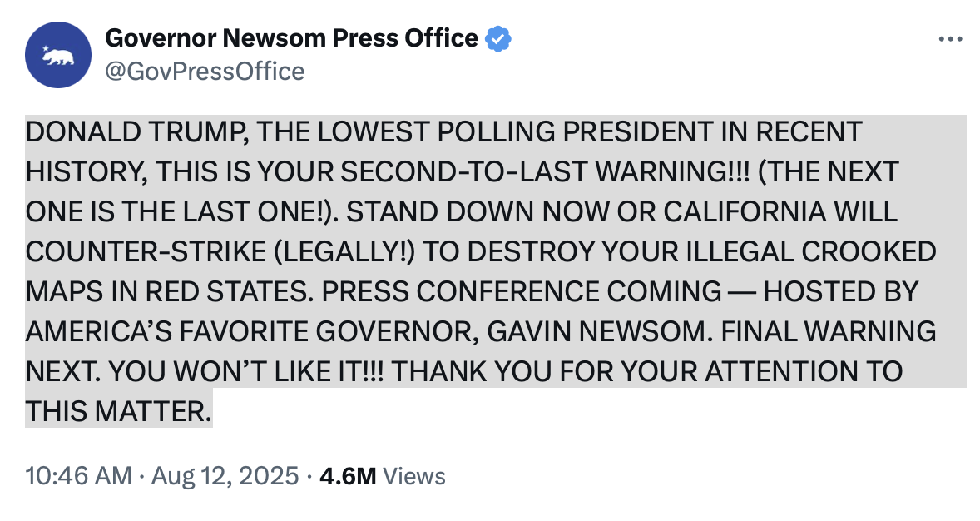Click the Views label
The width and height of the screenshot is (980, 521).
pyautogui.click(x=413, y=477)
